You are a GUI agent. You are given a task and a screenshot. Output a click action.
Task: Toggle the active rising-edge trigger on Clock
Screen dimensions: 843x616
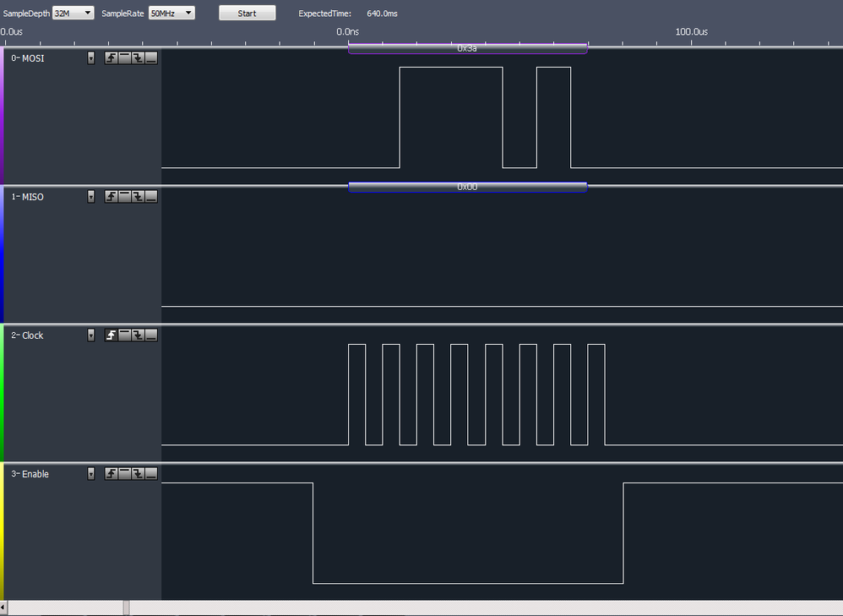click(111, 335)
